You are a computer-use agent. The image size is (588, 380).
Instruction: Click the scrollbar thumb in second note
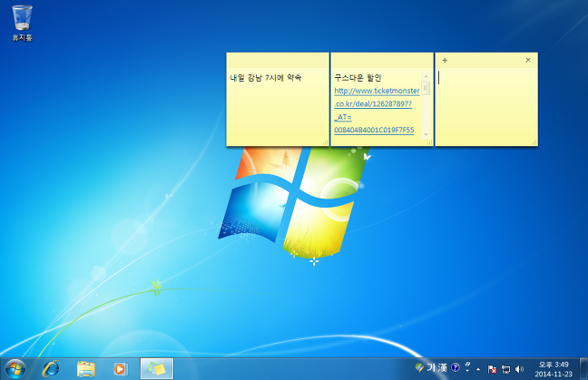click(x=426, y=89)
